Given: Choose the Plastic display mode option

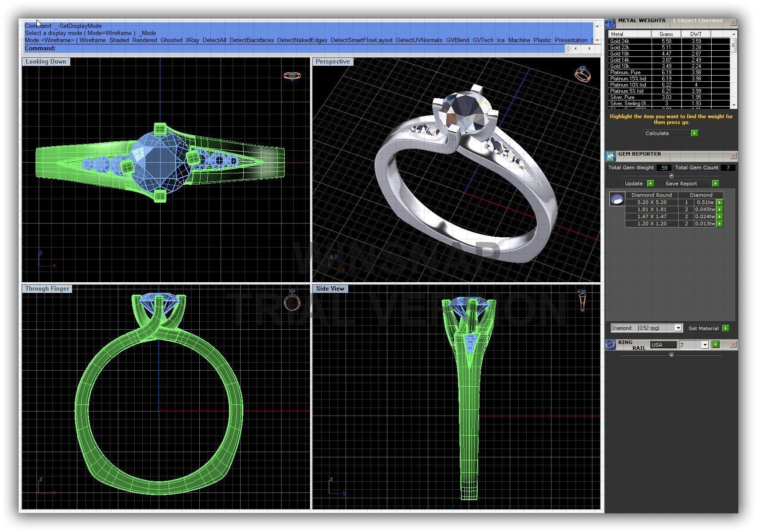Looking at the screenshot, I should coord(542,40).
